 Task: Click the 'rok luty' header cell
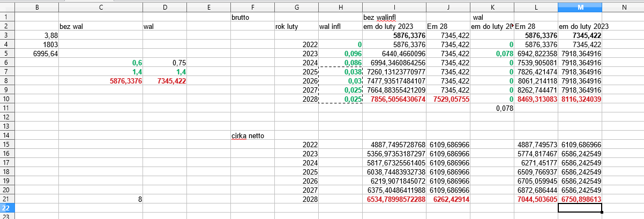tap(296, 26)
